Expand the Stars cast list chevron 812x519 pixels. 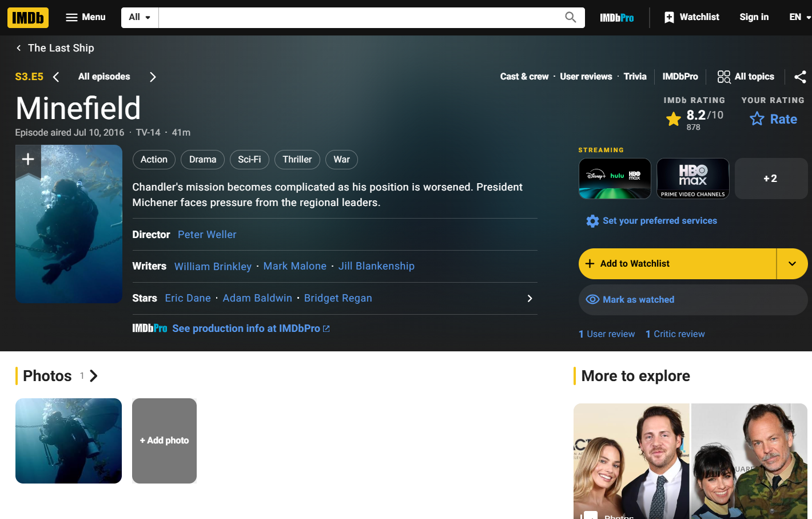tap(530, 298)
